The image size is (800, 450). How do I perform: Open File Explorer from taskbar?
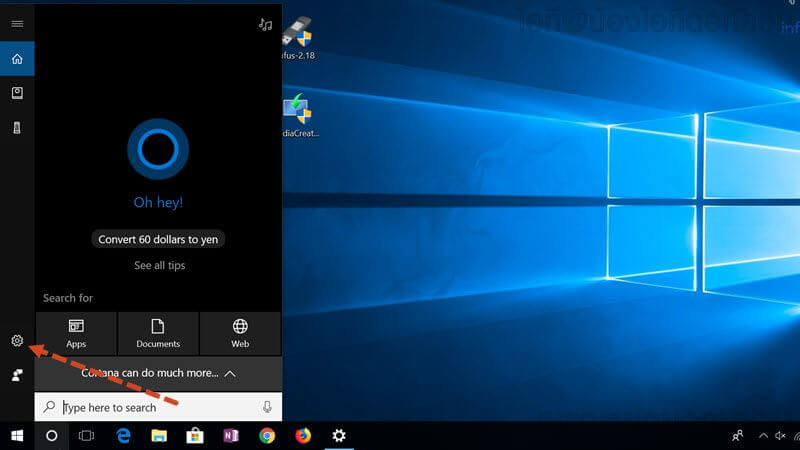pyautogui.click(x=159, y=436)
